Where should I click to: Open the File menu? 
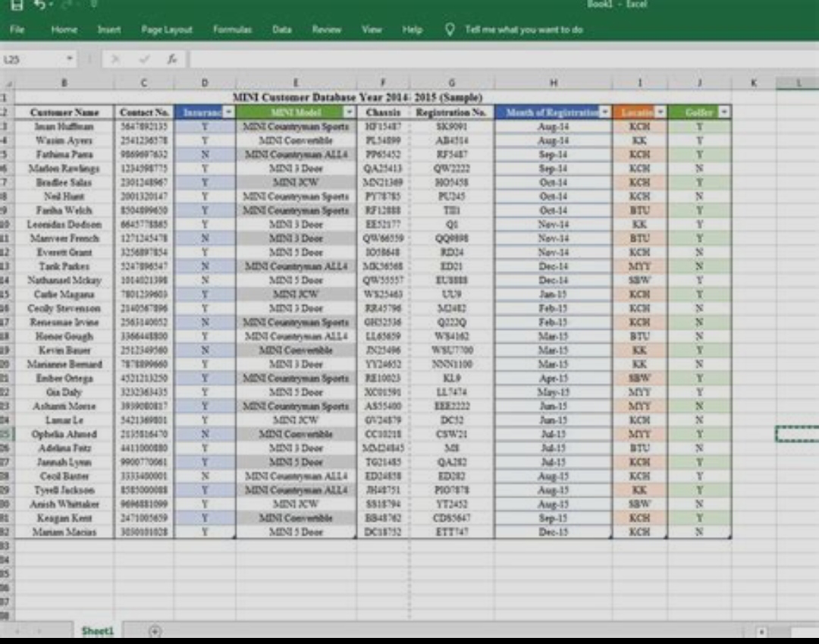click(17, 30)
